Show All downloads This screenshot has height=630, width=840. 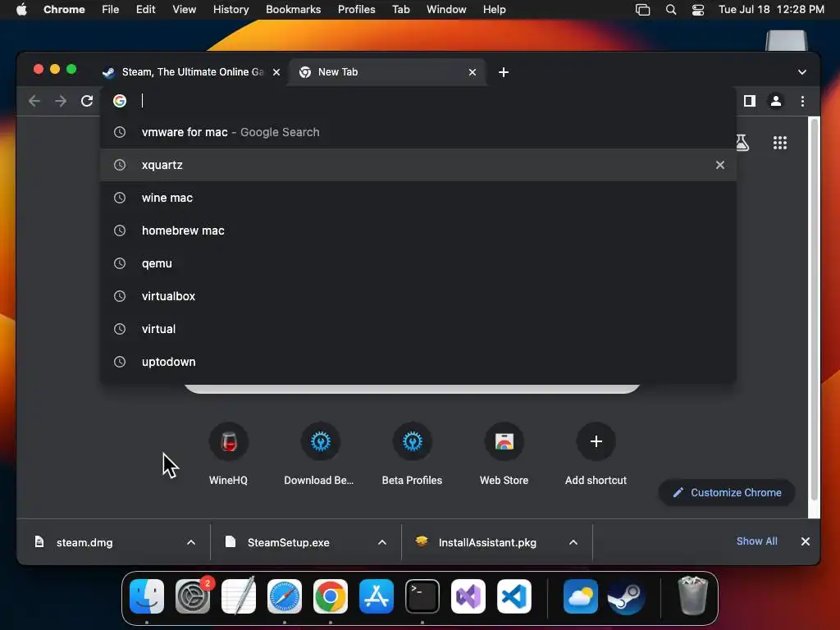coord(756,541)
